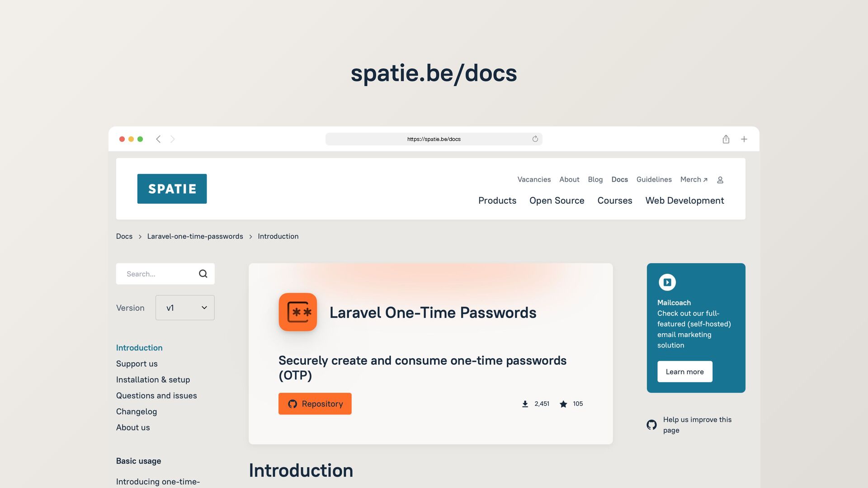
Task: Click the search magnifier icon
Action: click(203, 274)
